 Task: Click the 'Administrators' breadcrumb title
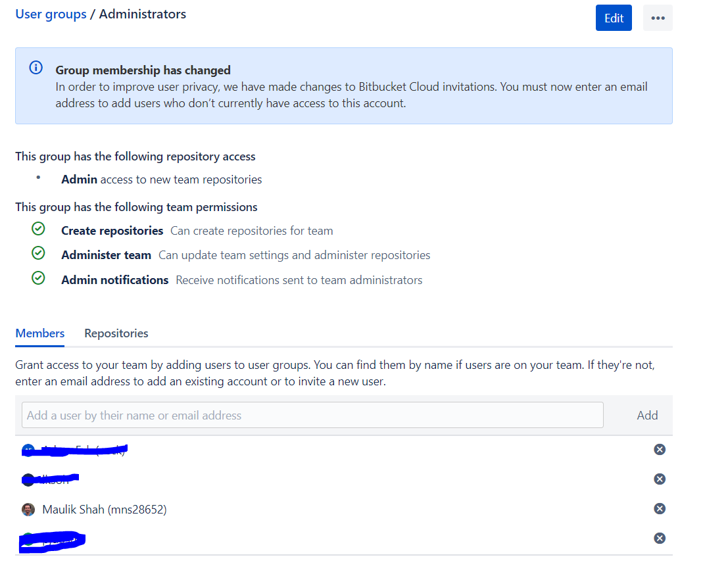click(x=143, y=14)
